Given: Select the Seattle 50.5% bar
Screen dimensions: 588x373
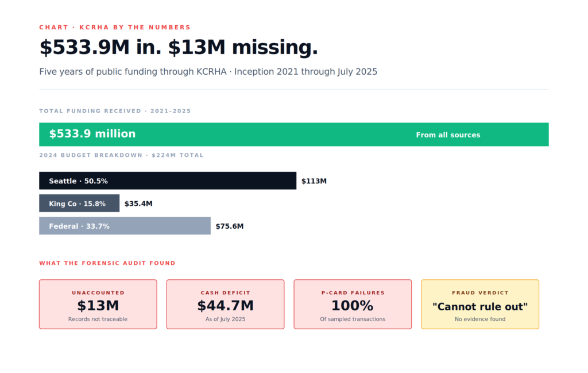Looking at the screenshot, I should (x=168, y=181).
